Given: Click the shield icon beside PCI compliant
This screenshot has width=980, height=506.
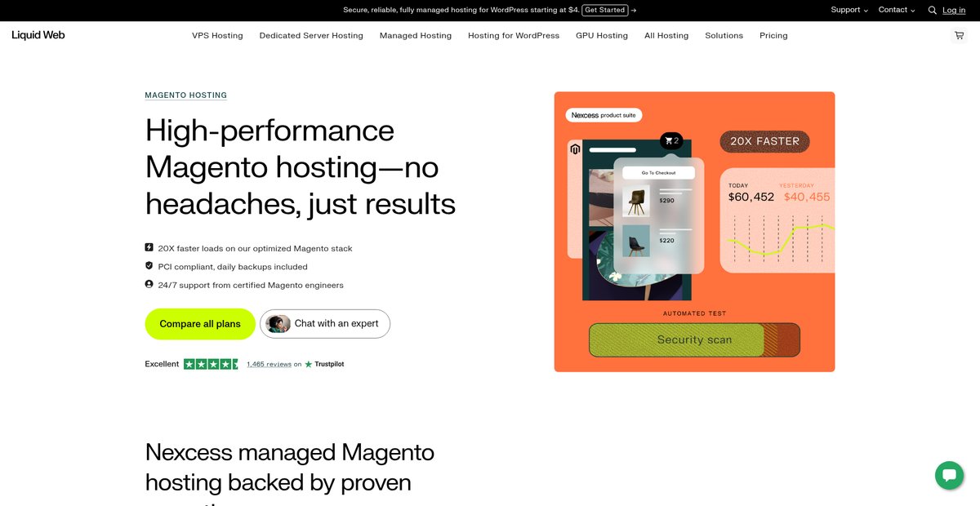Looking at the screenshot, I should (x=149, y=266).
